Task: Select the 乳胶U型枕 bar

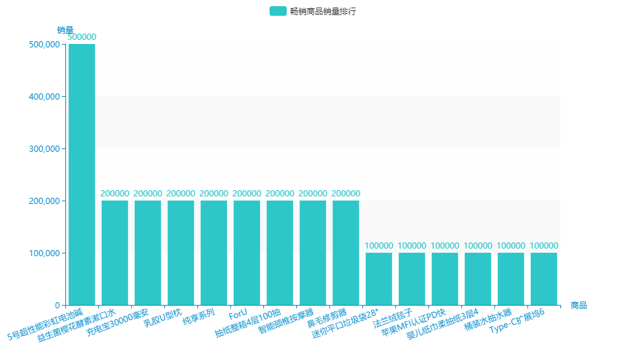Action: (x=181, y=253)
